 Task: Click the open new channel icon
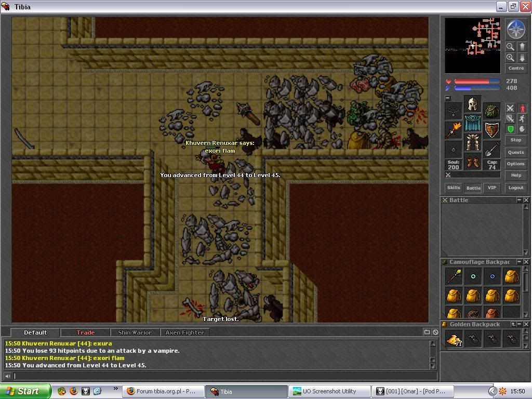[x=427, y=332]
